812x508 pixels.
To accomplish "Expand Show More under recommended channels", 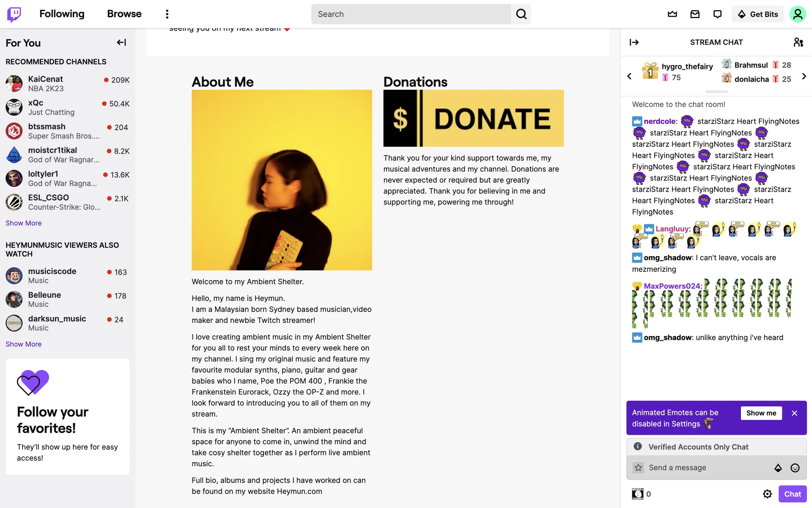I will tap(24, 223).
